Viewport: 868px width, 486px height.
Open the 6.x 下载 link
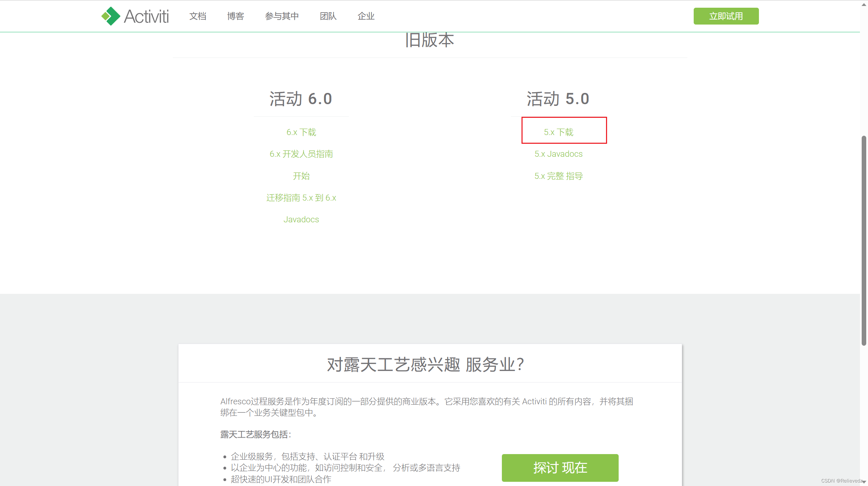pos(301,132)
